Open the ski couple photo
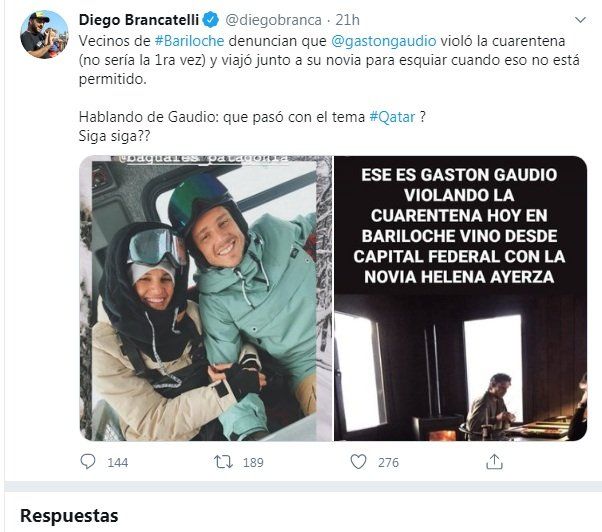 click(206, 298)
